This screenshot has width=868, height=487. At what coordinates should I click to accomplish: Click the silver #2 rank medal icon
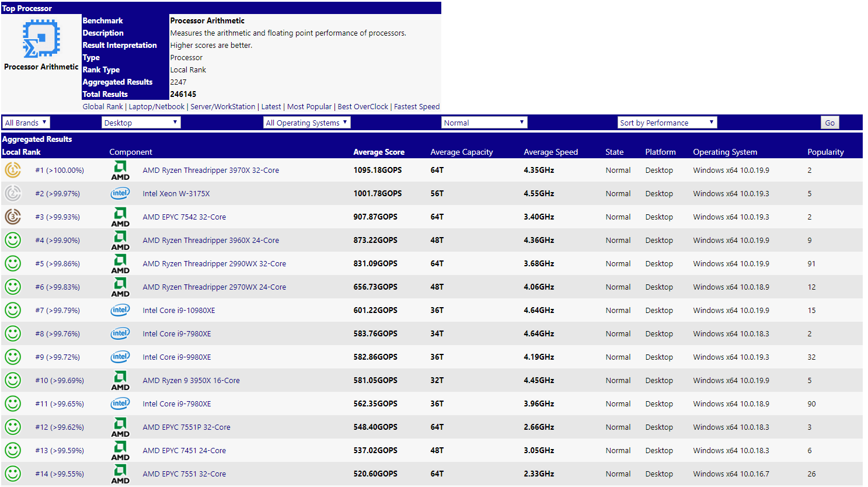tap(13, 193)
